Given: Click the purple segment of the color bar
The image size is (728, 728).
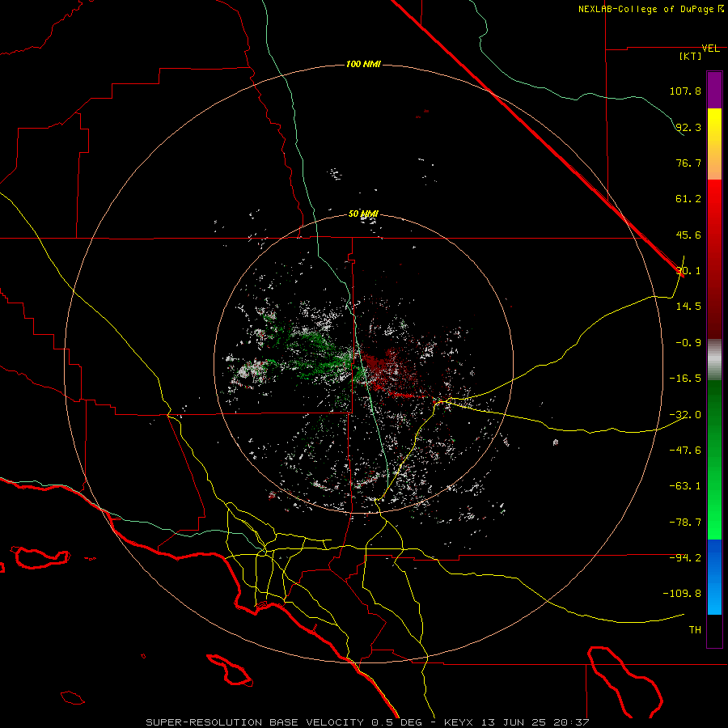Looking at the screenshot, I should pyautogui.click(x=714, y=90).
